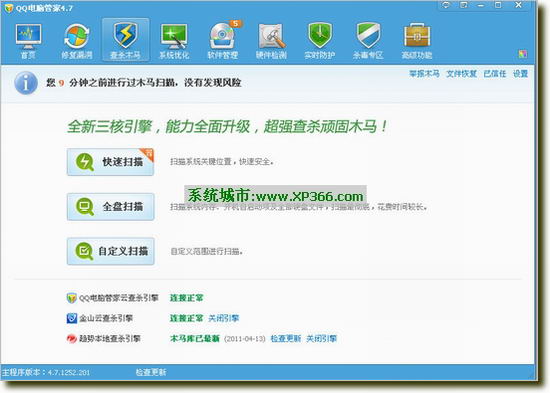
Task: Click 连接正常 status of QQ电脑管家云查杀引擎
Action: pos(187,298)
